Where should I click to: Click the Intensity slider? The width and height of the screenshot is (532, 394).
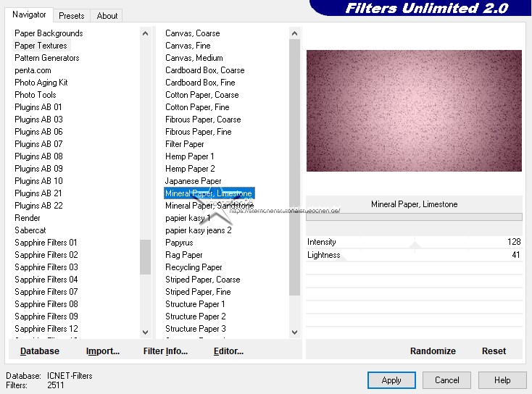[x=414, y=243]
